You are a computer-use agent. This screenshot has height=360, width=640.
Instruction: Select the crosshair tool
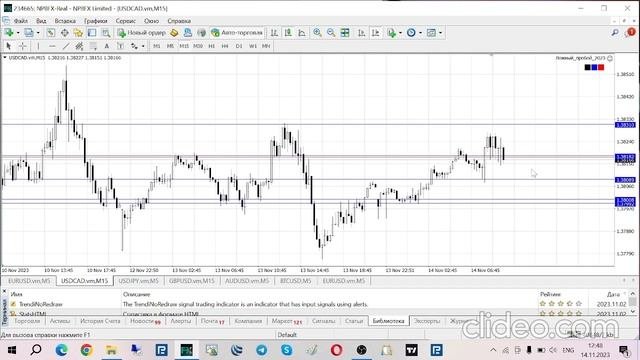23,46
